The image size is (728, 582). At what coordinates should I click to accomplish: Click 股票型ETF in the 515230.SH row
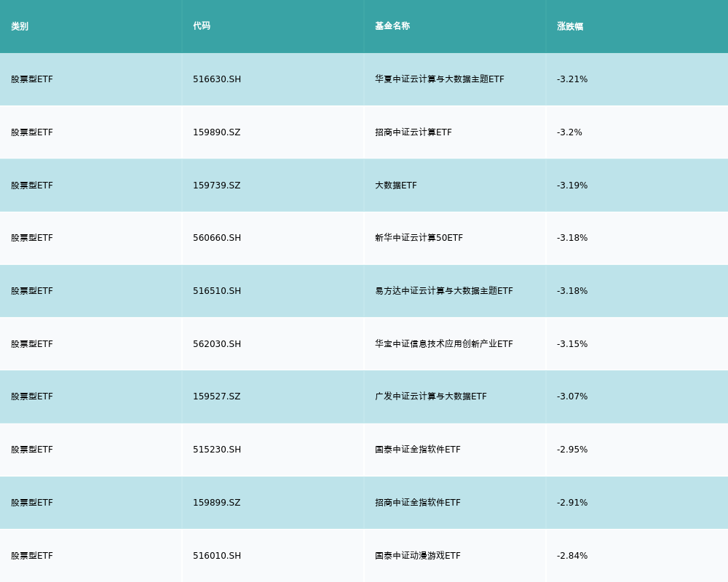[x=32, y=450]
